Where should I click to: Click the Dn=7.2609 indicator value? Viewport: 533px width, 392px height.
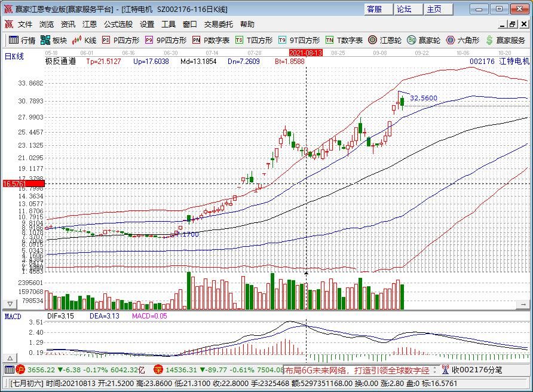243,61
